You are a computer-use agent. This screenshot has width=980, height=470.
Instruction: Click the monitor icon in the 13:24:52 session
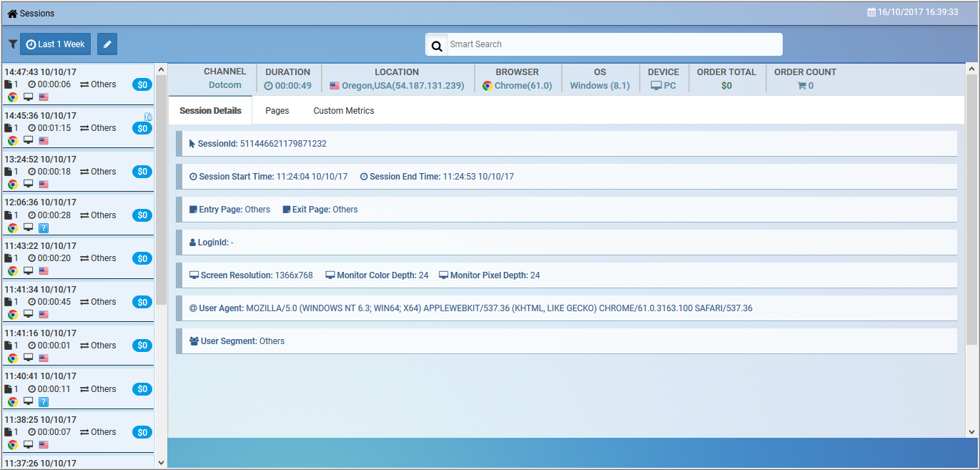(29, 184)
